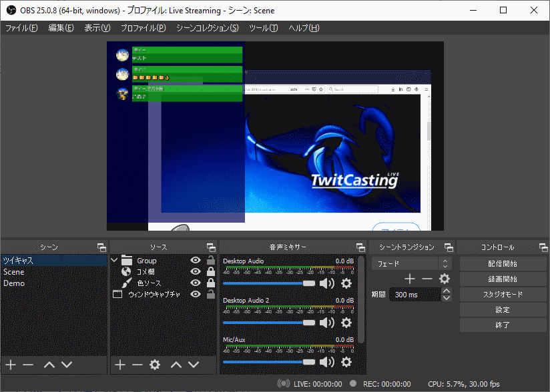Select the コメ欄 source row
This screenshot has width=550, height=392.
point(164,271)
